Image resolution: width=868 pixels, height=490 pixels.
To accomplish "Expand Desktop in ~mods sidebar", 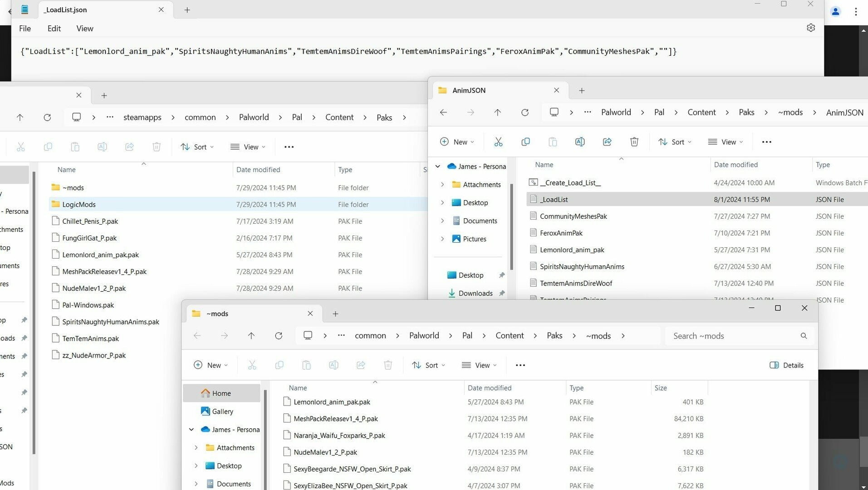I will point(196,466).
